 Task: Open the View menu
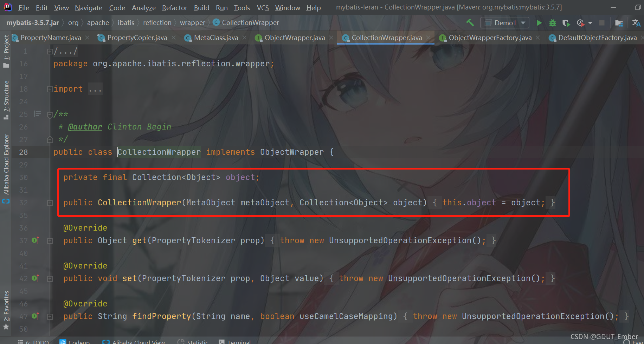click(61, 8)
